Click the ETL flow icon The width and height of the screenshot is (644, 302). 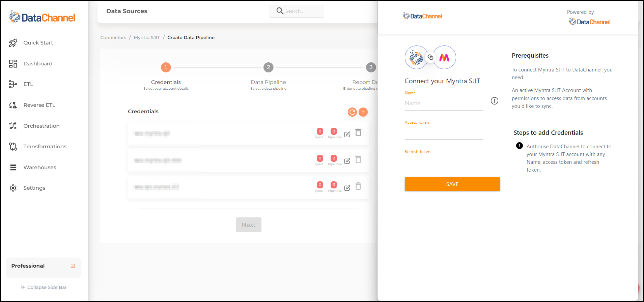pyautogui.click(x=13, y=84)
